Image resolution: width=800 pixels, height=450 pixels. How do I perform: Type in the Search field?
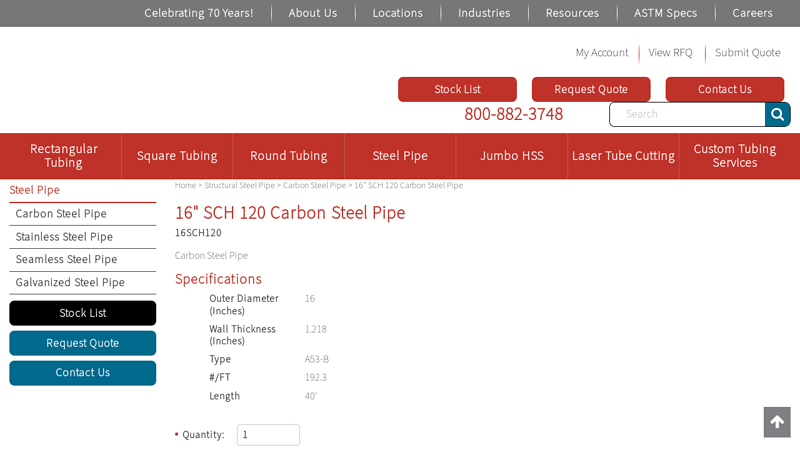click(x=687, y=114)
